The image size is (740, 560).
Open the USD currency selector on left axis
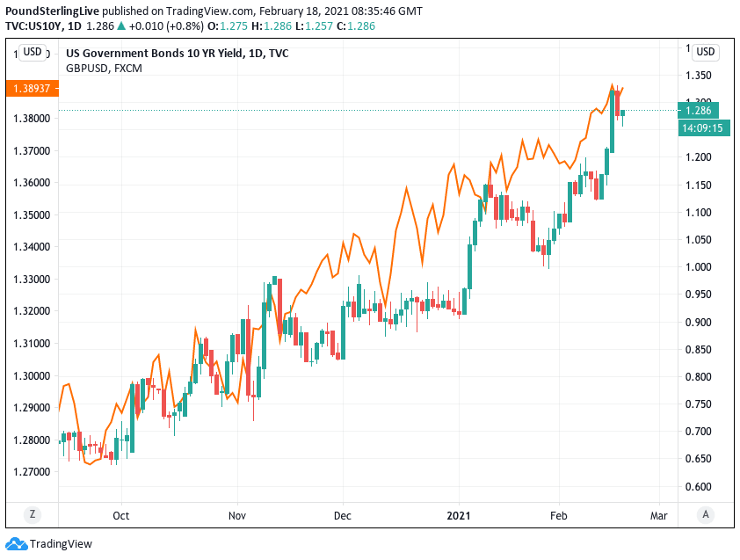(33, 52)
